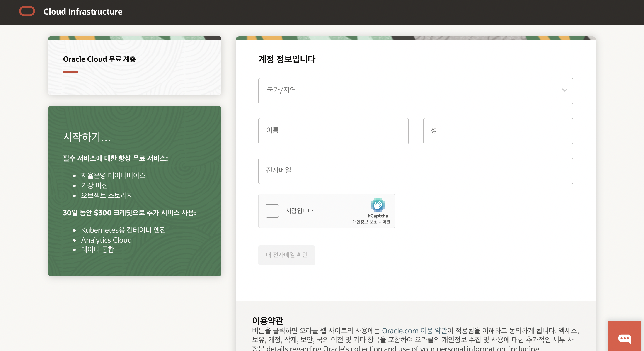Screen dimensions: 644x351
Task: Click the Analytics Cloud list item
Action: click(x=106, y=240)
